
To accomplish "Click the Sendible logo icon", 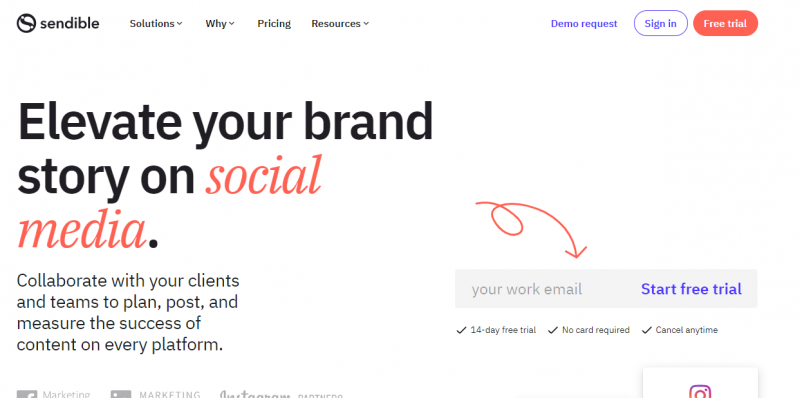I will (x=26, y=23).
